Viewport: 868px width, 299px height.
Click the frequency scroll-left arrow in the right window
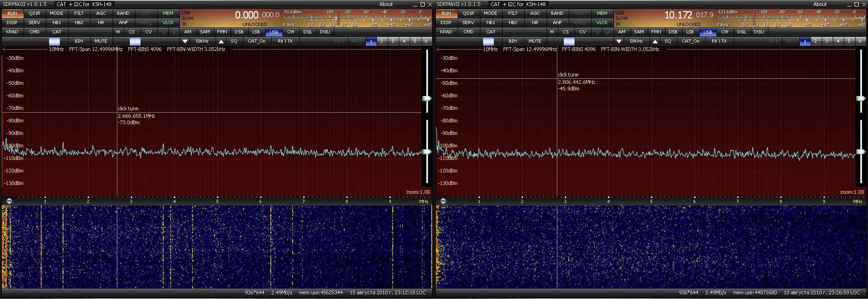[x=439, y=49]
